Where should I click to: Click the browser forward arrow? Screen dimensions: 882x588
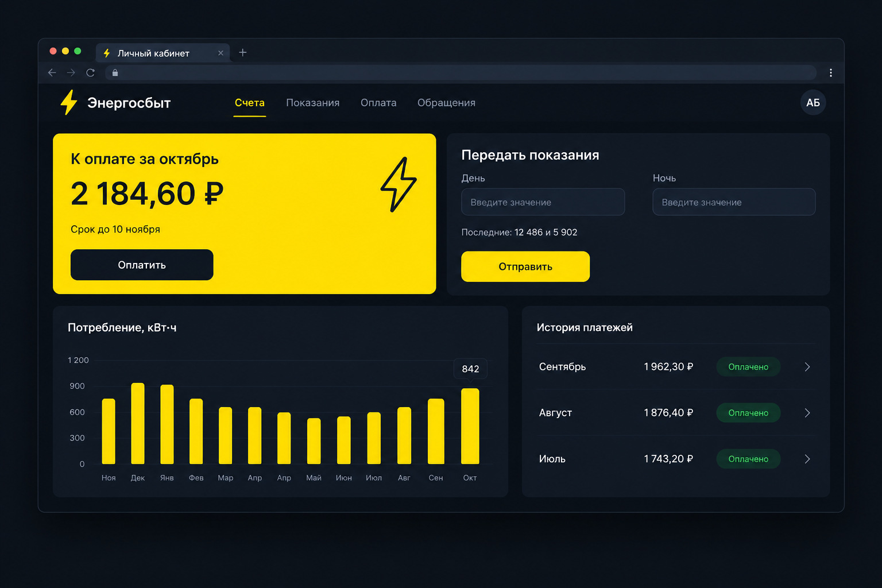pyautogui.click(x=71, y=72)
